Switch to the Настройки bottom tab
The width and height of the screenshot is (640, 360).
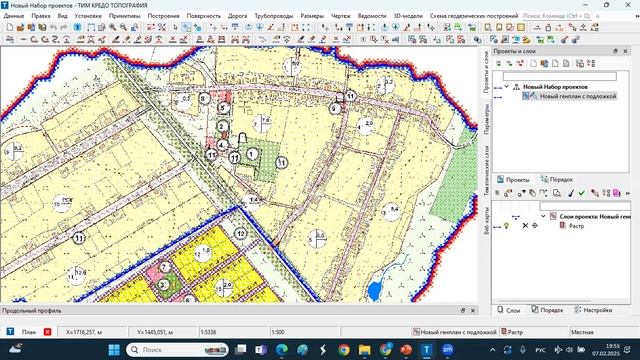[x=593, y=310]
